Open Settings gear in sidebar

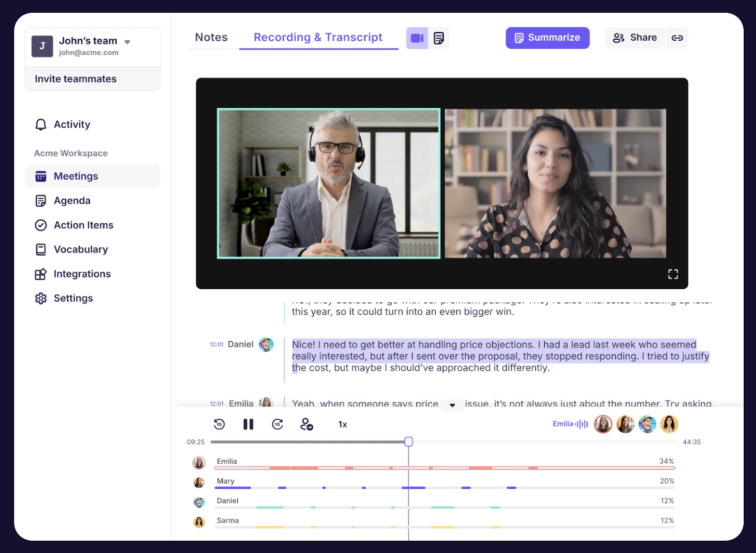click(x=41, y=298)
